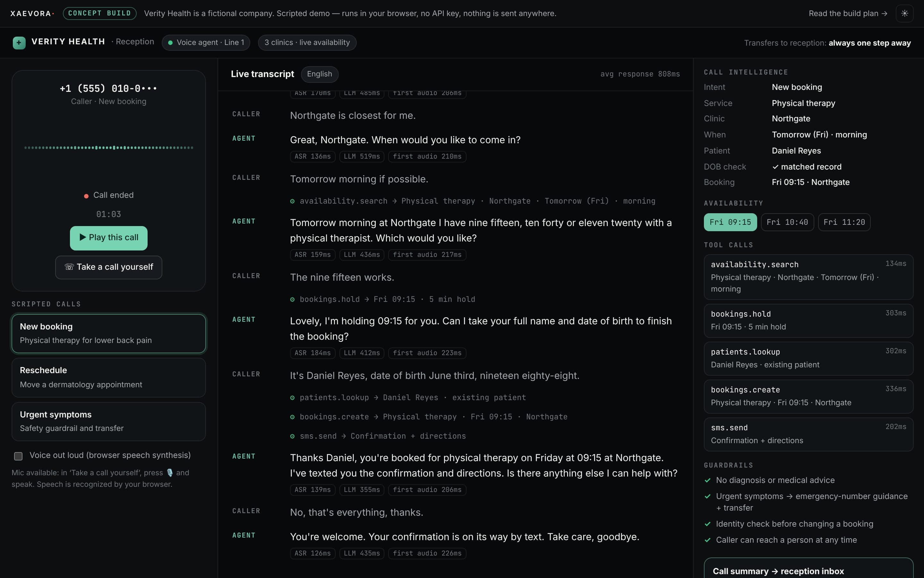Click Live transcript heading

pyautogui.click(x=262, y=74)
